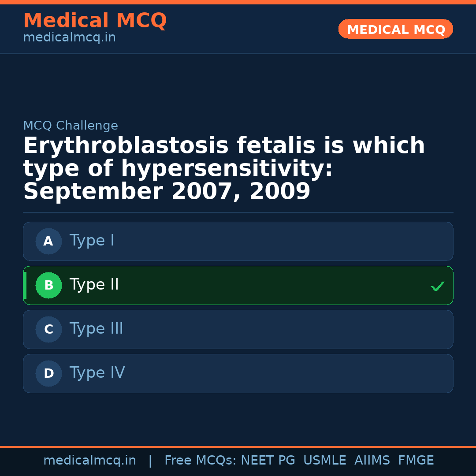Viewport: 476px width, 476px height.
Task: Expand the Type IV answer card
Action: point(238,373)
